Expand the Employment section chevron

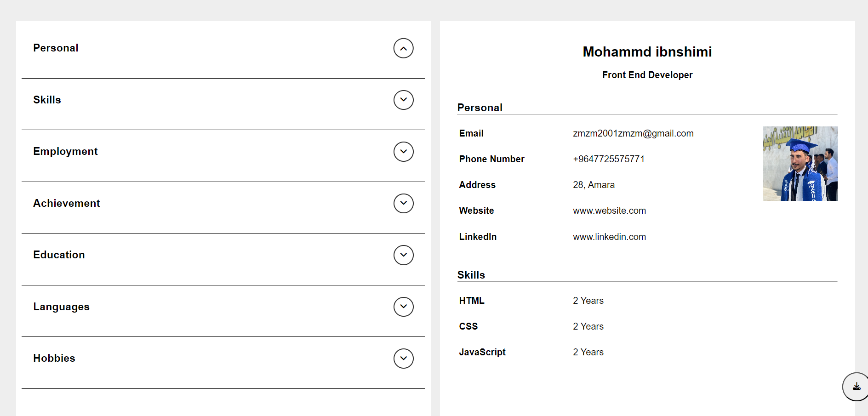(403, 152)
